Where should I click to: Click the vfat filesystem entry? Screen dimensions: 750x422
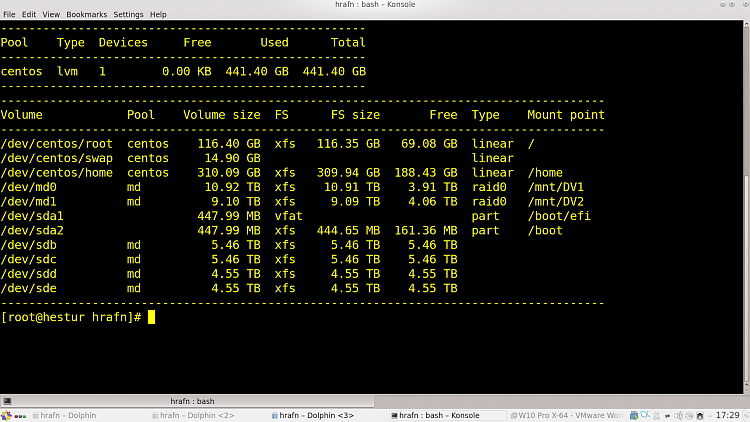click(288, 216)
